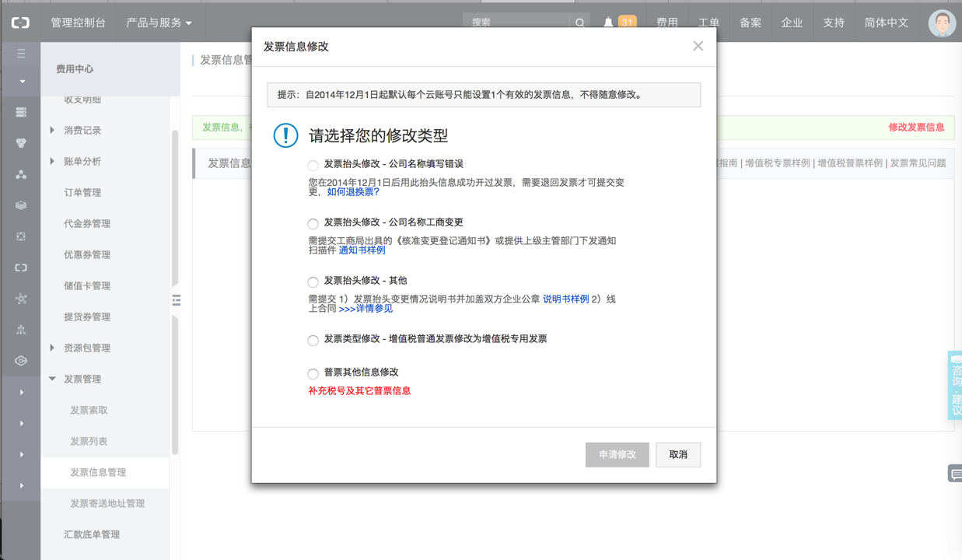
Task: Click the eye-shaped icon in left rail
Action: tap(21, 361)
